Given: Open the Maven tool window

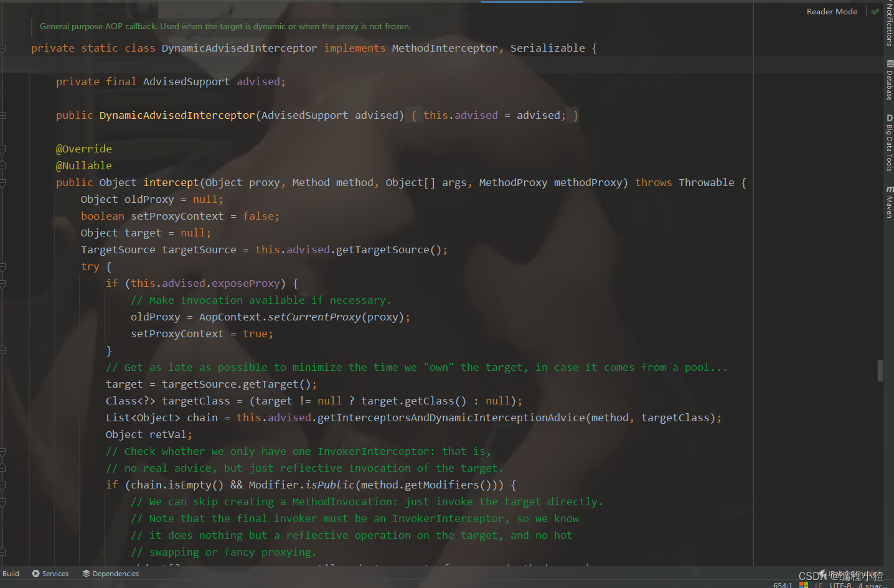Looking at the screenshot, I should [x=889, y=202].
